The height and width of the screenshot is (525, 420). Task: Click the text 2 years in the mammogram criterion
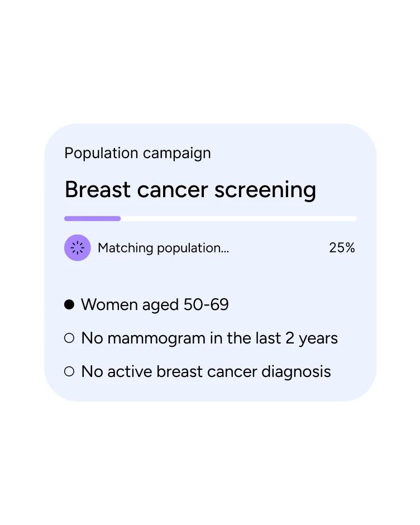tap(312, 338)
